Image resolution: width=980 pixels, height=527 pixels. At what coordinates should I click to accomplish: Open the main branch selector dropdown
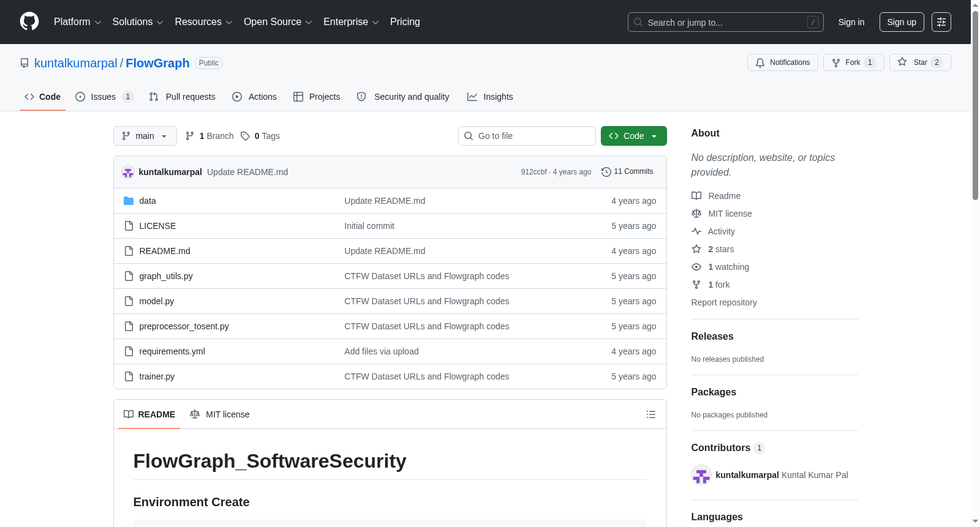[145, 136]
